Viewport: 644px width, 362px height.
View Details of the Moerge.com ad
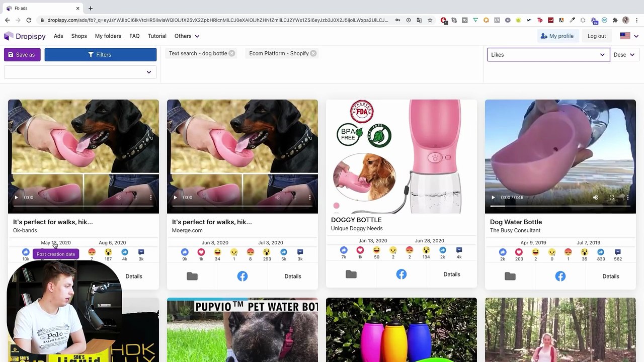click(293, 276)
